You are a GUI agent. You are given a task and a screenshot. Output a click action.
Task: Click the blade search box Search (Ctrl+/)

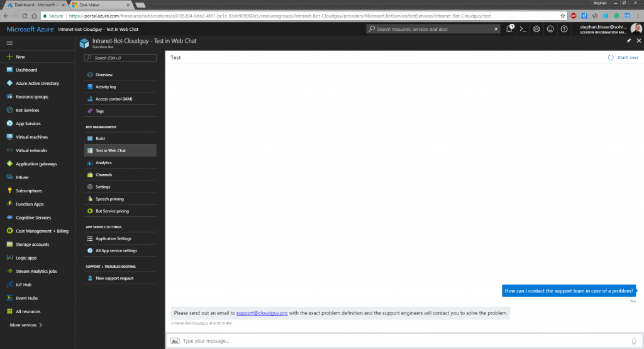coord(120,58)
